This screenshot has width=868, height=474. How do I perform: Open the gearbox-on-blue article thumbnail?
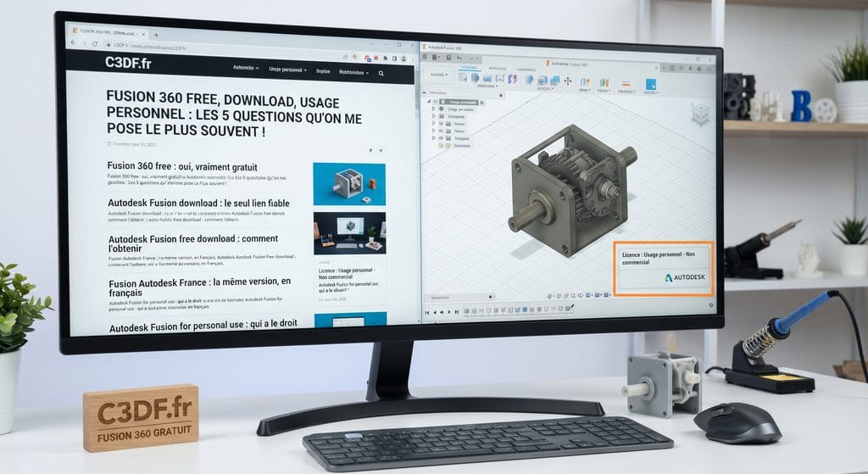tap(349, 184)
